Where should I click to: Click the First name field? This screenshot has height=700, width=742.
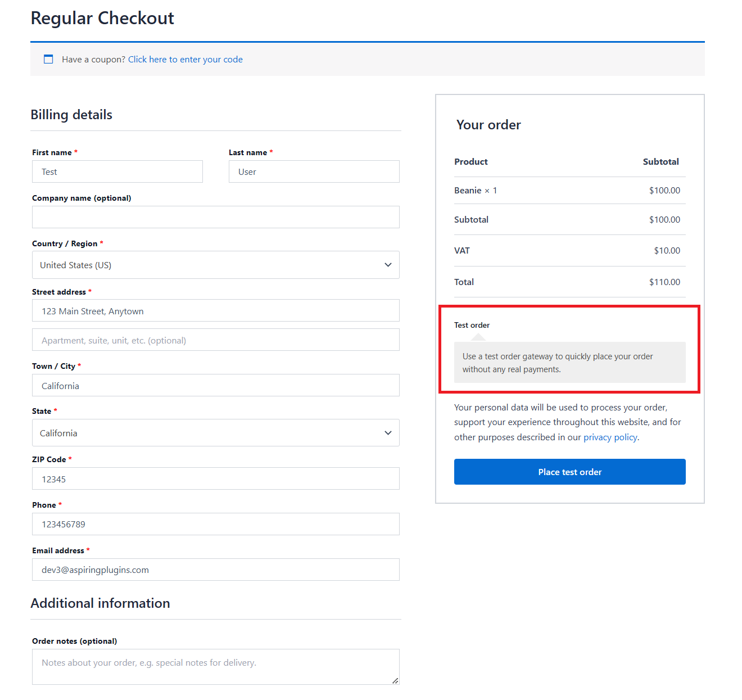point(117,171)
